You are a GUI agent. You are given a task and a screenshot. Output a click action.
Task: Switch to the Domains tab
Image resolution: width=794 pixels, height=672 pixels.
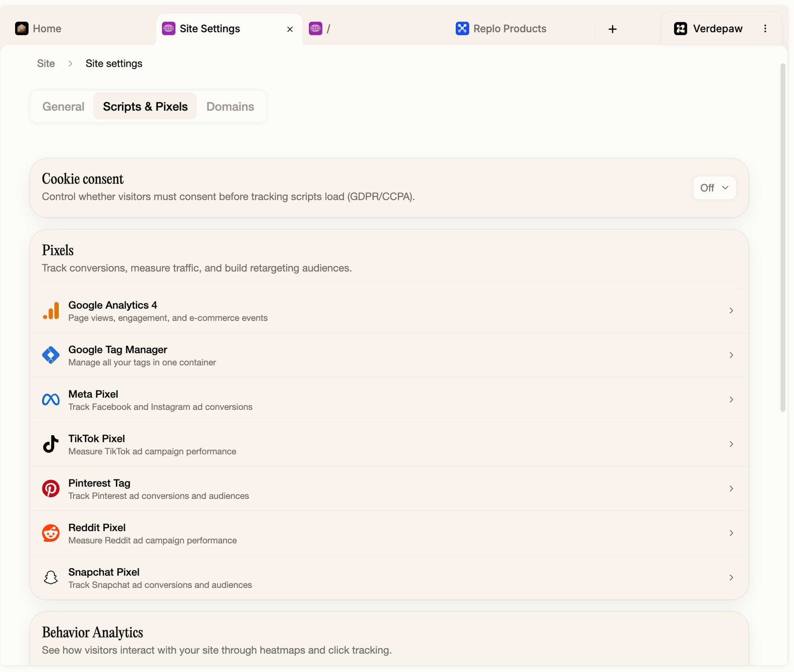tap(230, 106)
